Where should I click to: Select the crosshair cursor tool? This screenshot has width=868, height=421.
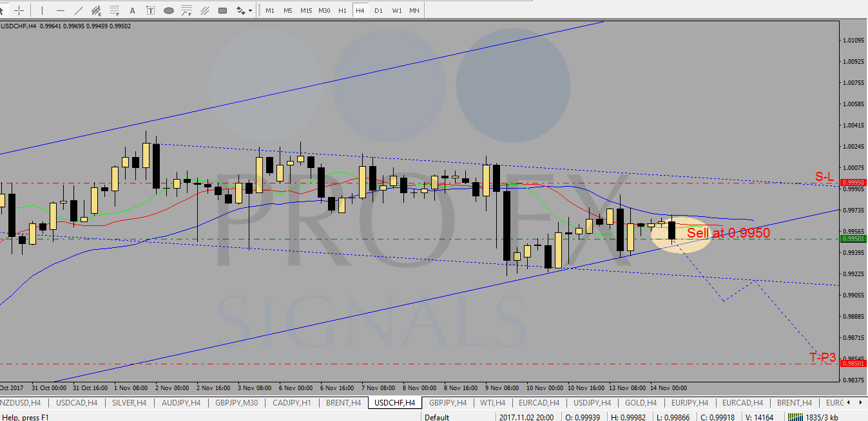(19, 10)
